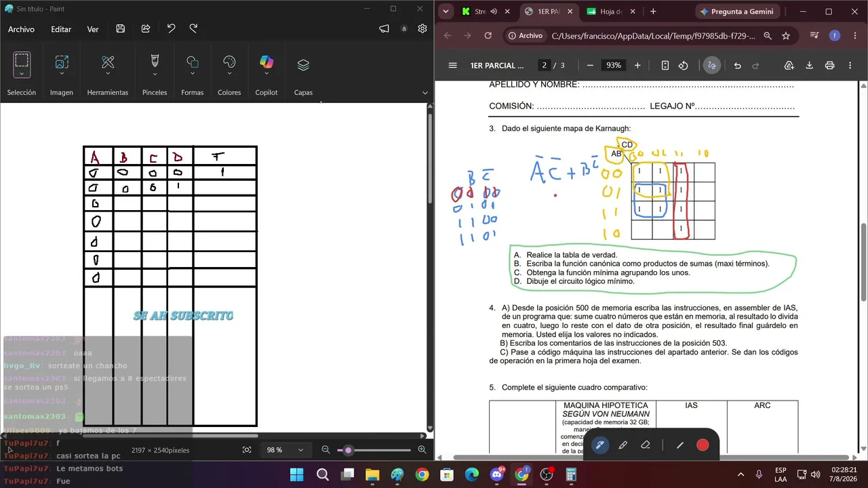Open the PDF viewer more options menu
This screenshot has width=868, height=488.
(x=850, y=66)
